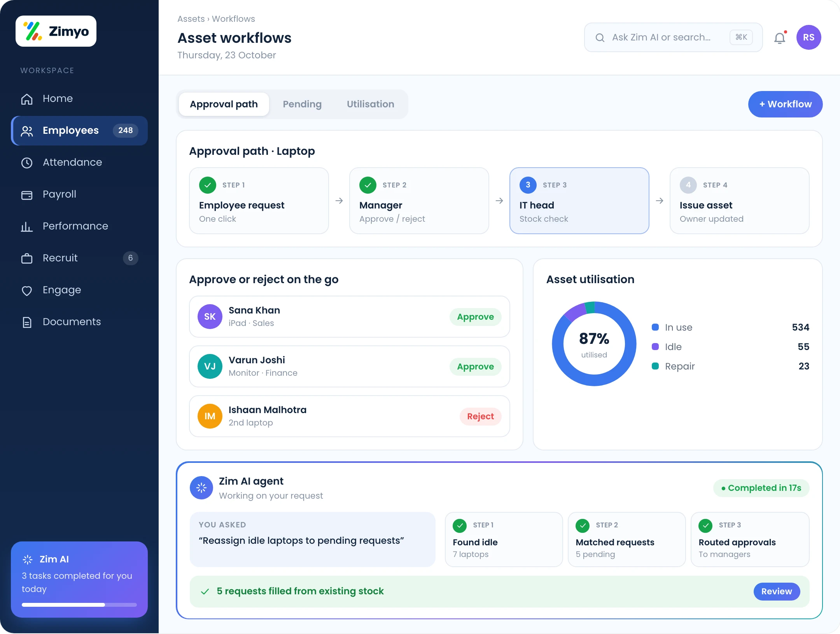Select Step 4 Issue asset card
The image size is (840, 634).
click(740, 201)
